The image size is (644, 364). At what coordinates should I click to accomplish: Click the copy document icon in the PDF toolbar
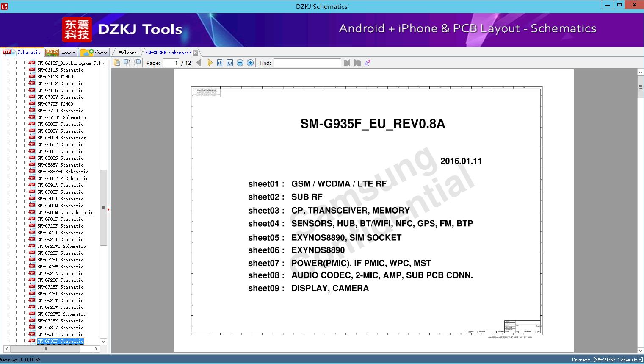[x=116, y=63]
